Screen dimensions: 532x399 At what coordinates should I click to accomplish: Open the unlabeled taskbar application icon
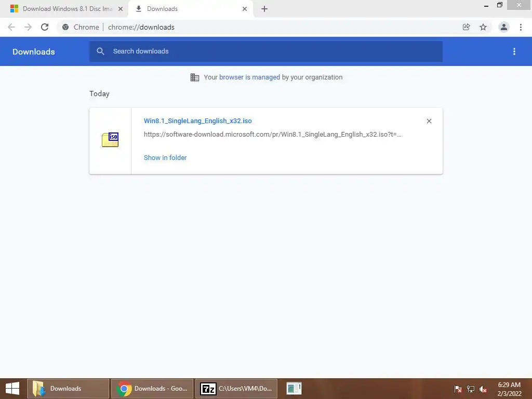[294, 389]
